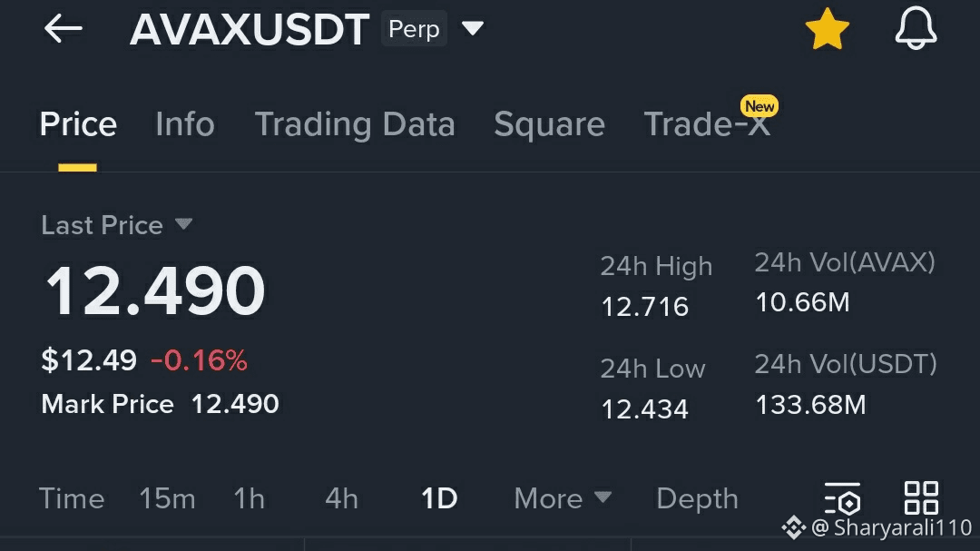This screenshot has width=980, height=551.
Task: Toggle the yellow favorite star
Action: click(x=827, y=30)
